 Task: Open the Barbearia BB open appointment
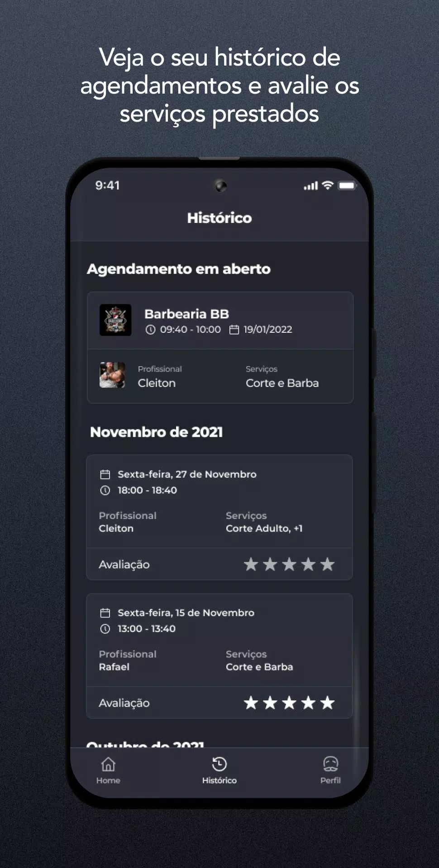220,347
